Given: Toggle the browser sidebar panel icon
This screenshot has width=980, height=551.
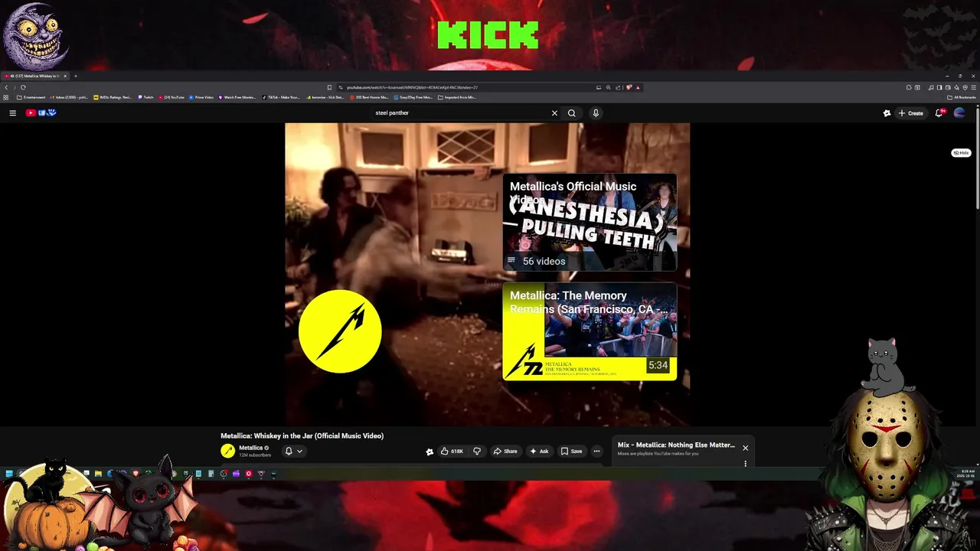Looking at the screenshot, I should coord(940,87).
